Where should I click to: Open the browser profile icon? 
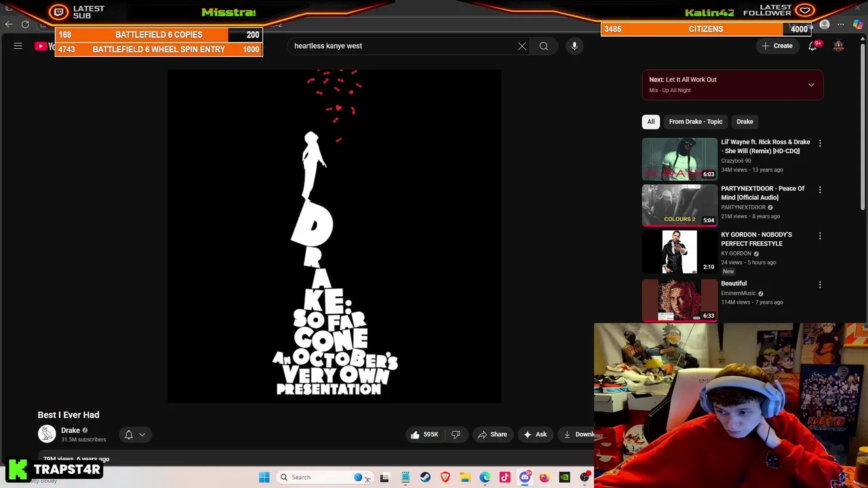point(825,24)
